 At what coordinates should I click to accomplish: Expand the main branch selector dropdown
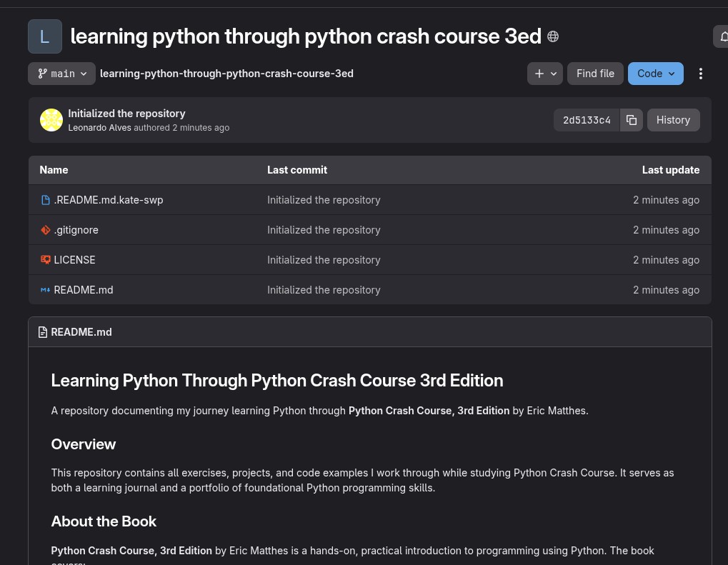click(62, 74)
